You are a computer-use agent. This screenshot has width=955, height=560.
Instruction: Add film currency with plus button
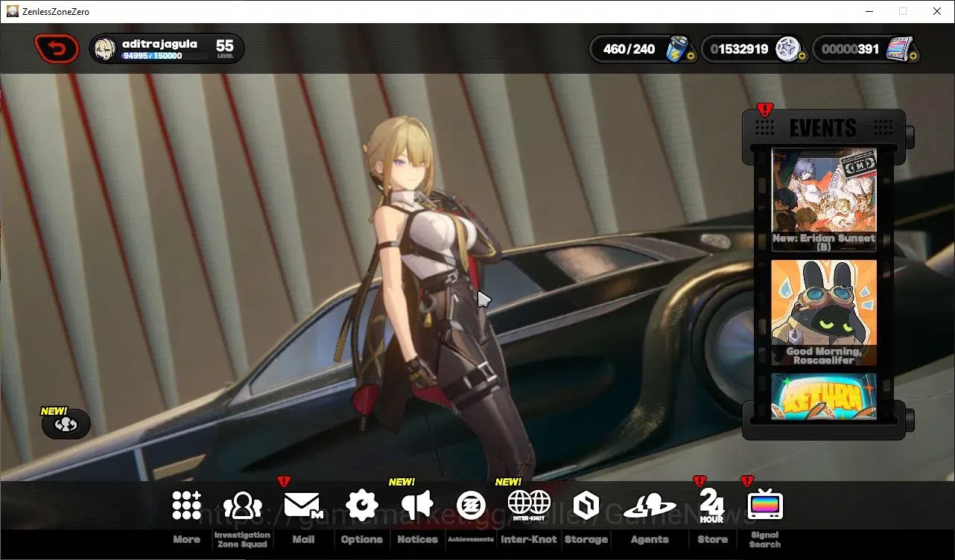913,57
